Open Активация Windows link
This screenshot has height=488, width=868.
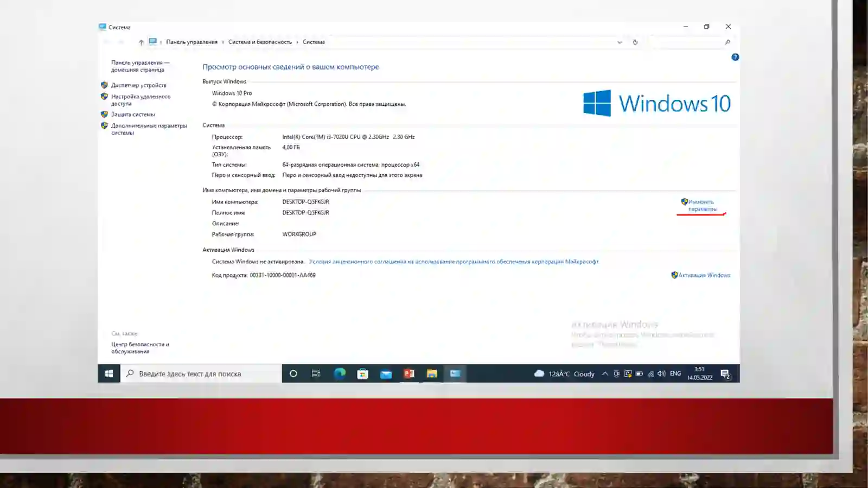704,275
